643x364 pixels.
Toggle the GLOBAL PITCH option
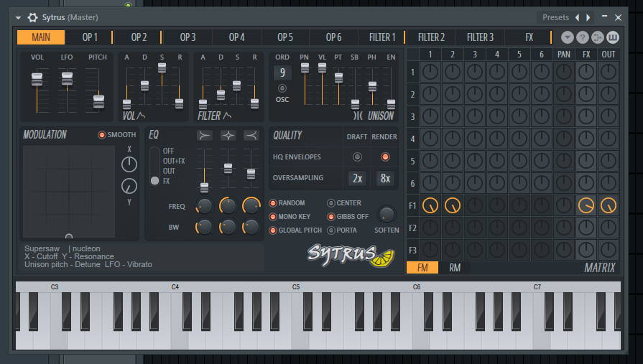[273, 230]
